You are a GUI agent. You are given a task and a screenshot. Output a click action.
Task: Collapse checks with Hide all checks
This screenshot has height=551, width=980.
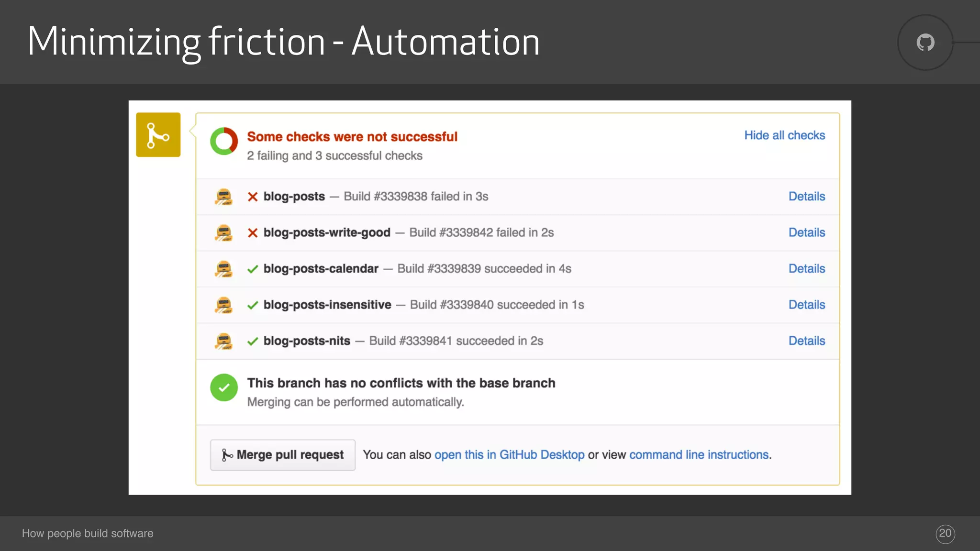click(x=784, y=135)
